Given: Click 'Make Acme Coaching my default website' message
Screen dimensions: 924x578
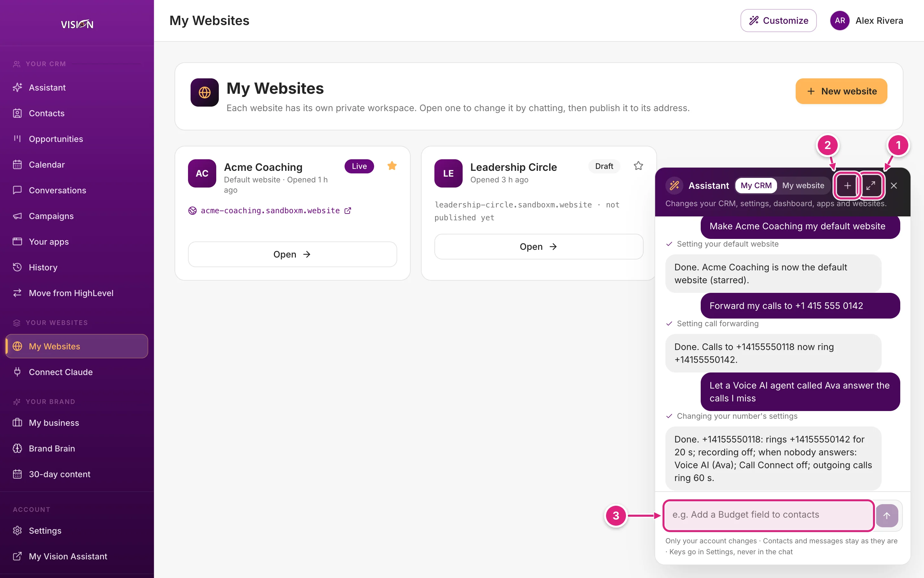Looking at the screenshot, I should tap(800, 226).
